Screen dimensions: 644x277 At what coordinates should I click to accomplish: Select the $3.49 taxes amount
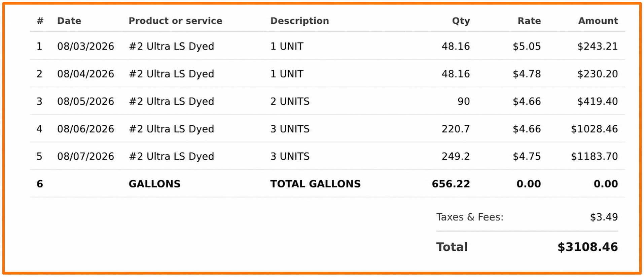point(604,217)
